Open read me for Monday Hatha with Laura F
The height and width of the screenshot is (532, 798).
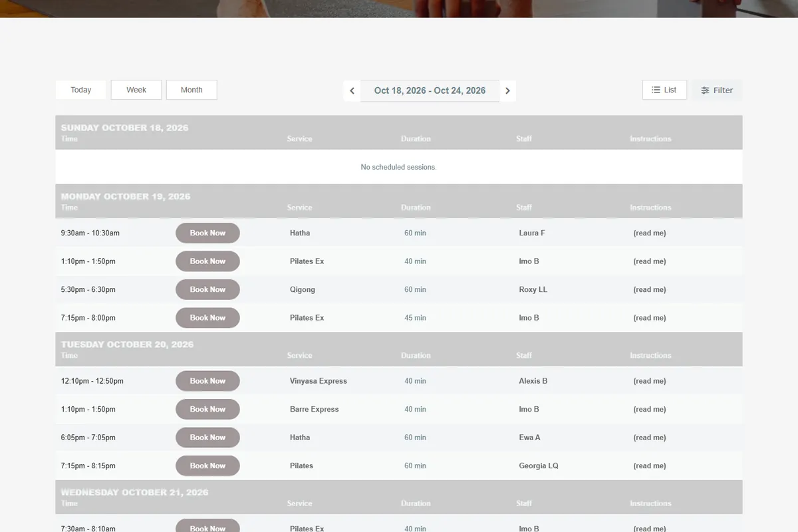pos(650,233)
